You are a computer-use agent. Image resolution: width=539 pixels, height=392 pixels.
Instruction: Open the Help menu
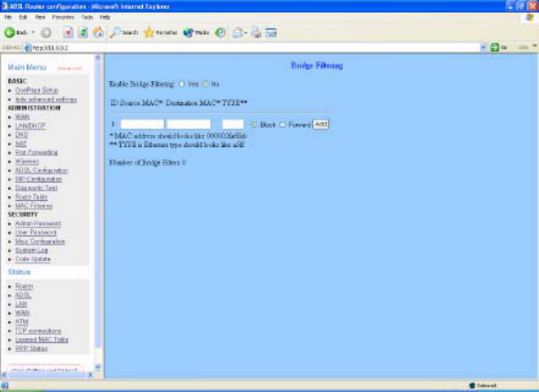[105, 17]
